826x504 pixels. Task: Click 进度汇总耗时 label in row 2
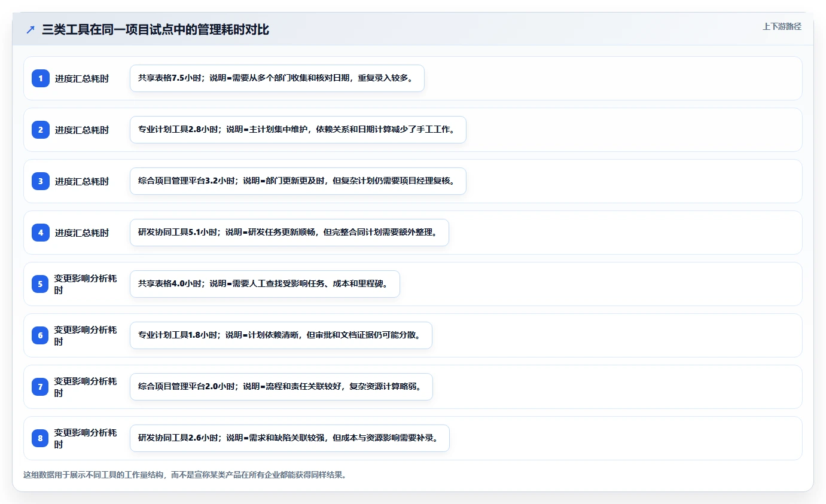(x=82, y=130)
